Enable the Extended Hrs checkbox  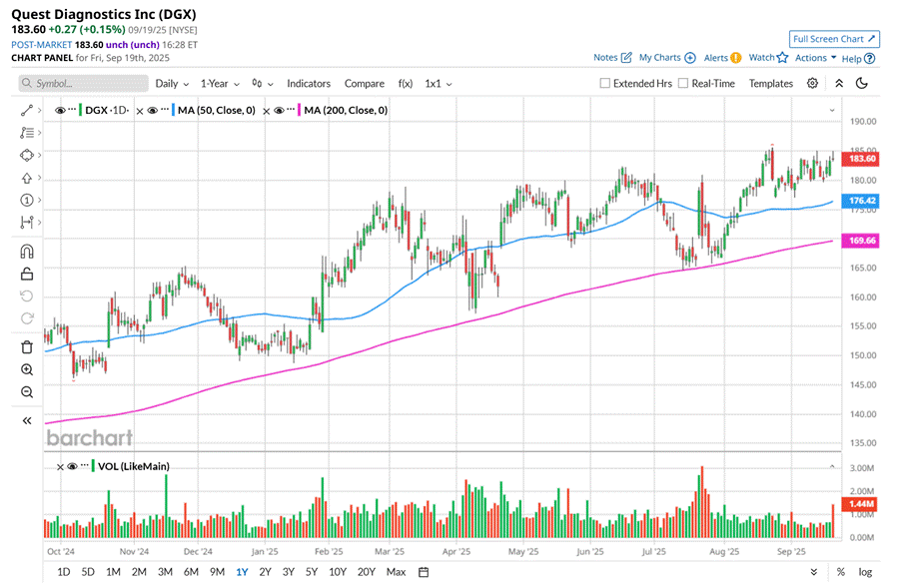605,84
